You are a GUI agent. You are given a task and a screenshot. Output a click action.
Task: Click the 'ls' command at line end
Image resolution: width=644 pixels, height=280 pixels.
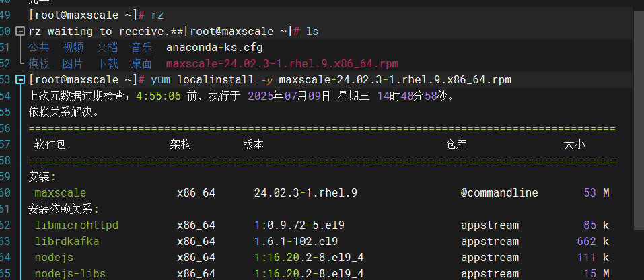point(312,31)
